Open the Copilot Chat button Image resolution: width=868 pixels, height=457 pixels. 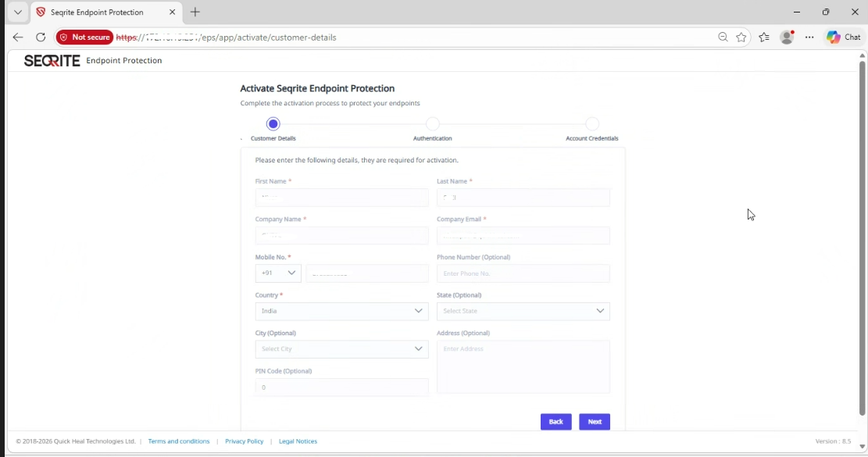pyautogui.click(x=844, y=37)
